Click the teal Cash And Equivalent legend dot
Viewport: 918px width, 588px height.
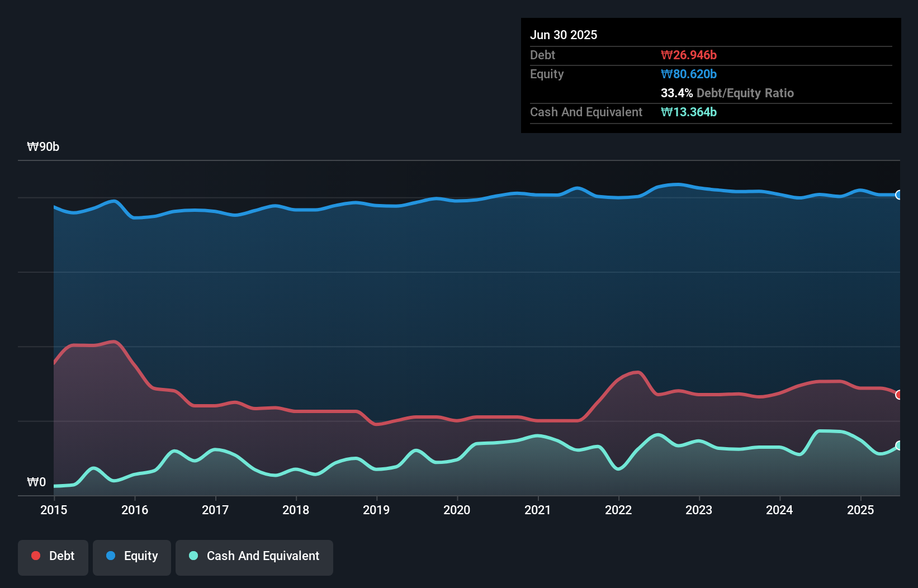193,556
